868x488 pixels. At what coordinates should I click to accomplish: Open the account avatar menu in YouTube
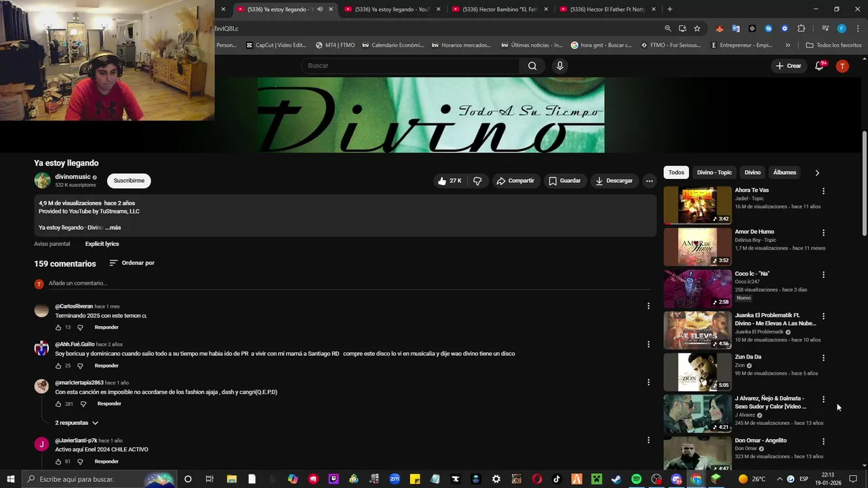(842, 66)
